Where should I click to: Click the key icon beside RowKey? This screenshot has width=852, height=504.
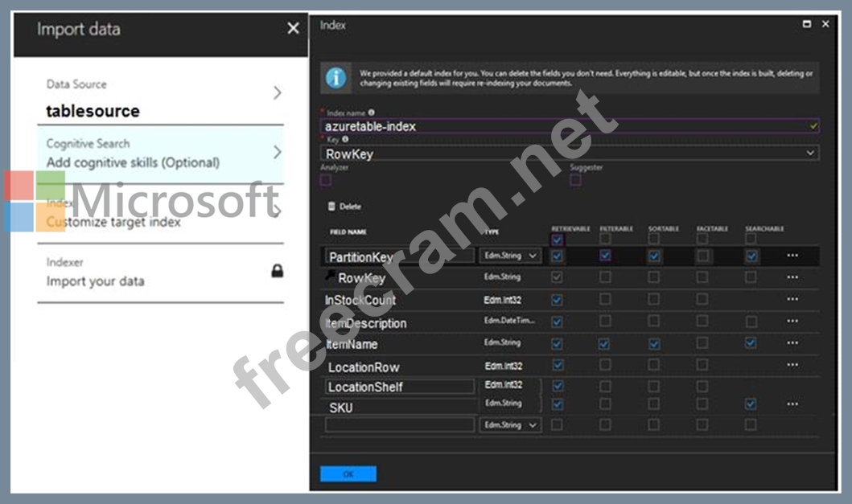[x=330, y=277]
